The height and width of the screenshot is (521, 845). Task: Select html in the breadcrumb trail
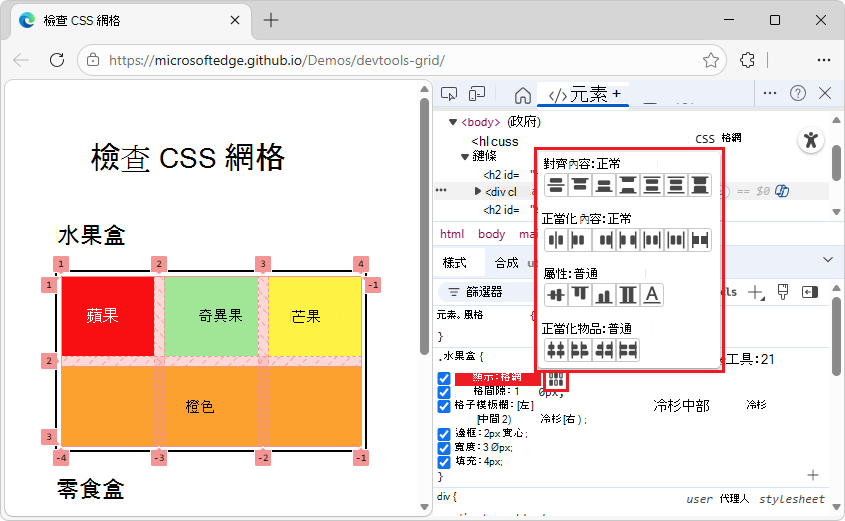(x=452, y=234)
